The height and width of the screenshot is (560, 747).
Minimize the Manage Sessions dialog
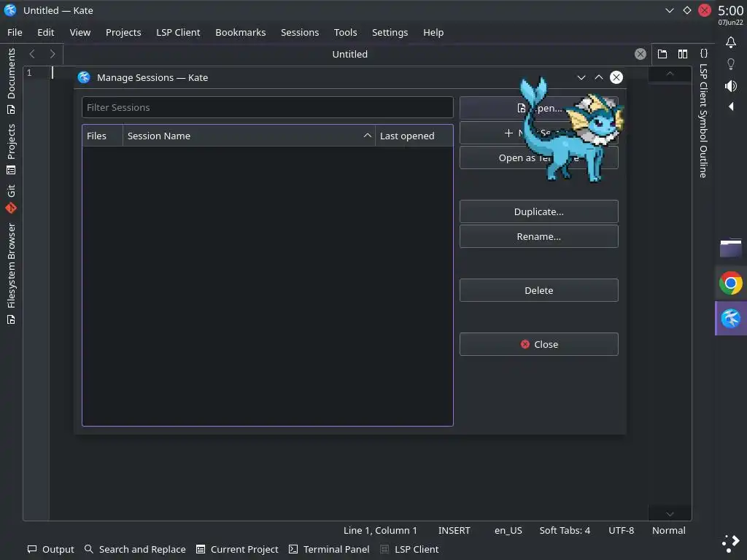[x=581, y=77]
